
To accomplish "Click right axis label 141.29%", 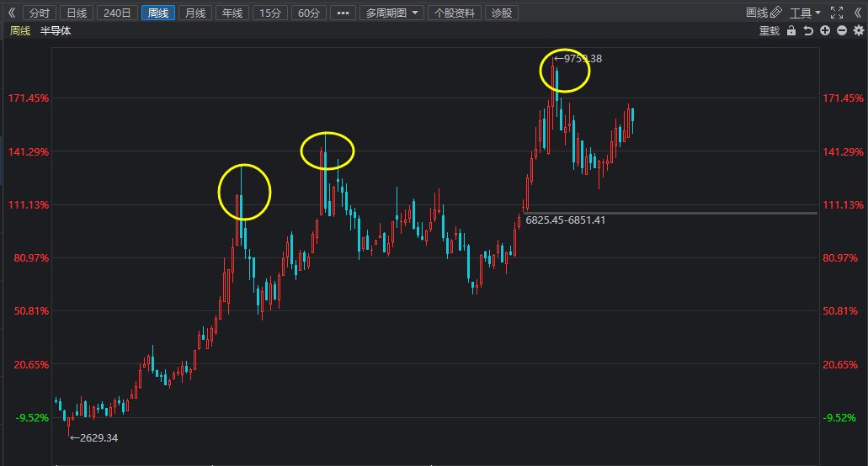I will pyautogui.click(x=843, y=151).
